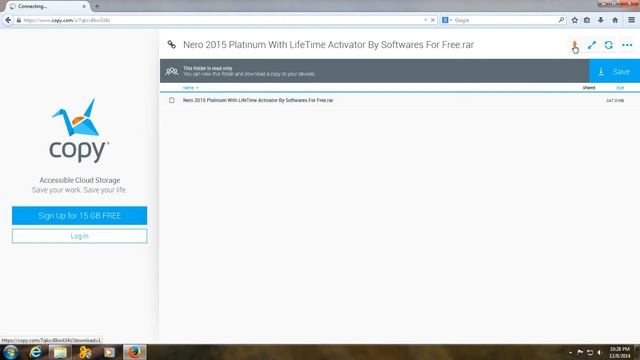Select the Connecting... browser tab
The image size is (640, 360).
(46, 6)
